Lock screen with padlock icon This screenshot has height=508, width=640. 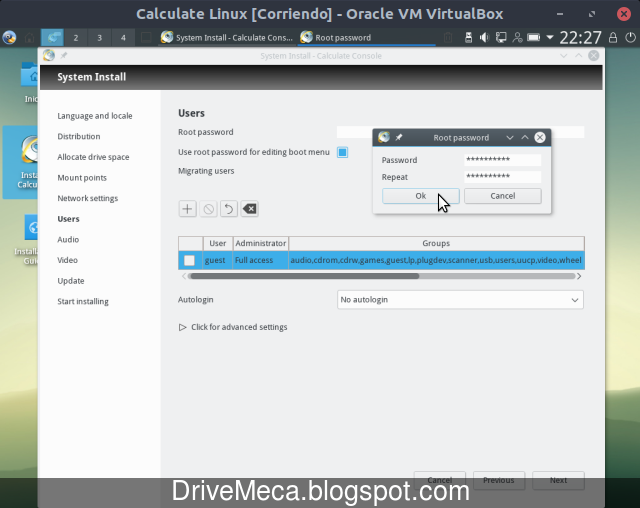coord(613,38)
